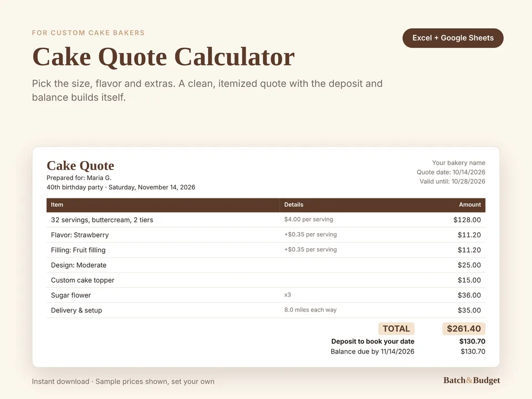
Task: Click 'Deposit to book your date' label
Action: [373, 342]
